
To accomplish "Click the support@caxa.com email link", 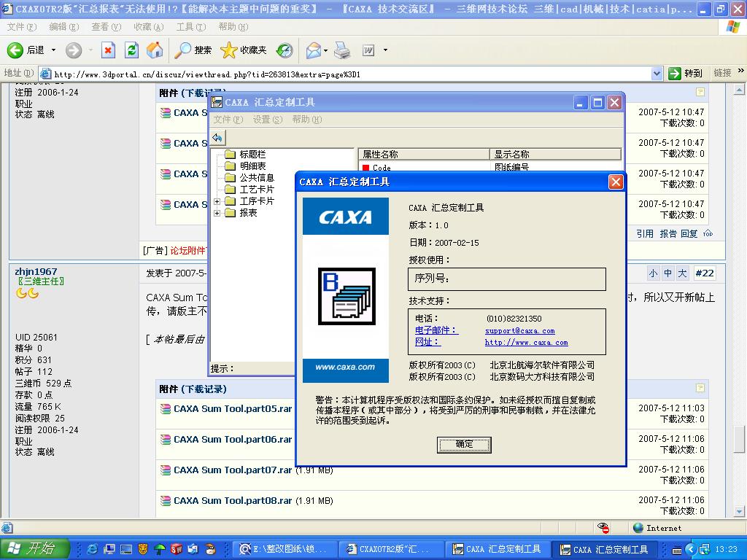I will click(519, 330).
